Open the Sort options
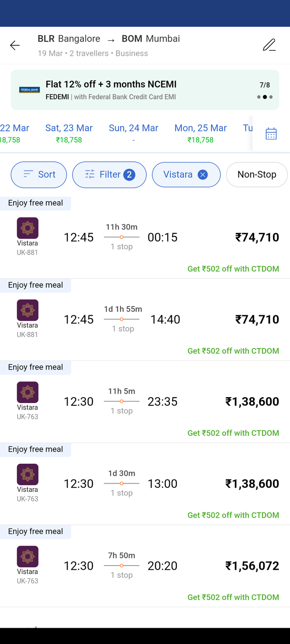The image size is (290, 644). pyautogui.click(x=39, y=174)
